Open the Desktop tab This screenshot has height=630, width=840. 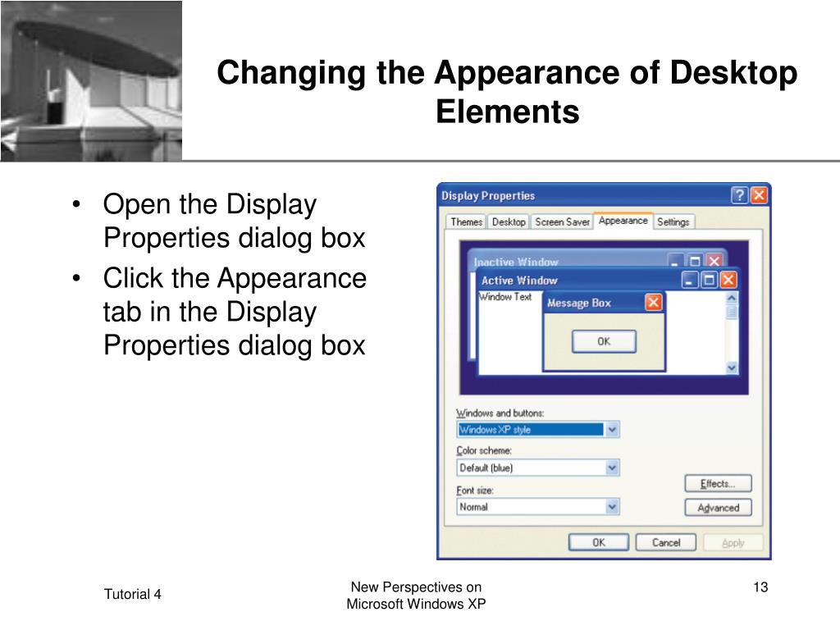(509, 221)
